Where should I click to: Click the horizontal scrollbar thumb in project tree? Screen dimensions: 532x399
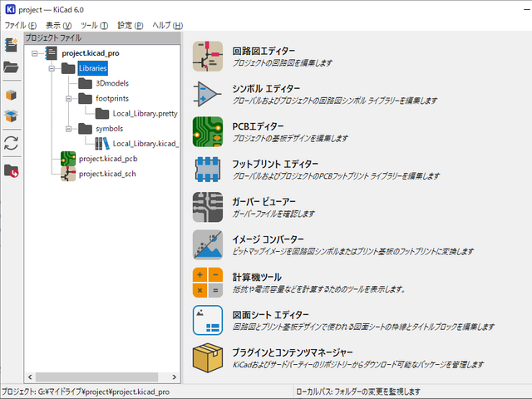tap(96, 377)
